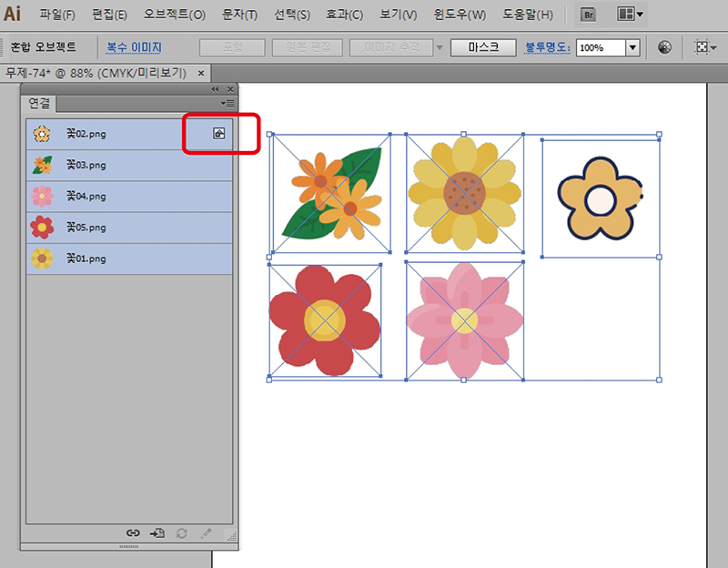The width and height of the screenshot is (728, 568).
Task: Click the 불투명도 link
Action: pos(548,47)
